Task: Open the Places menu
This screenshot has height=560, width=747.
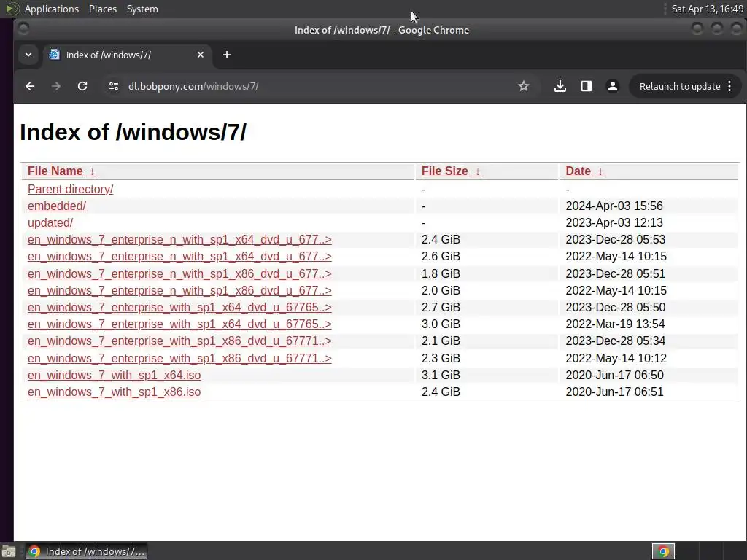Action: point(103,9)
